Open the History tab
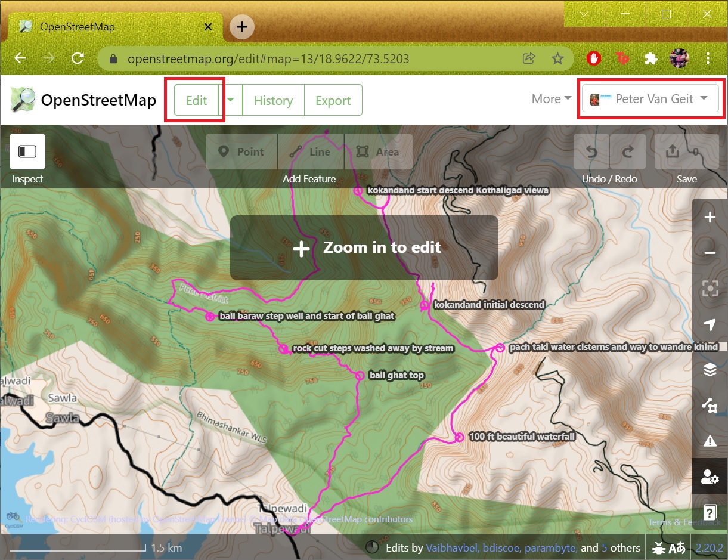This screenshot has height=560, width=728. click(273, 100)
